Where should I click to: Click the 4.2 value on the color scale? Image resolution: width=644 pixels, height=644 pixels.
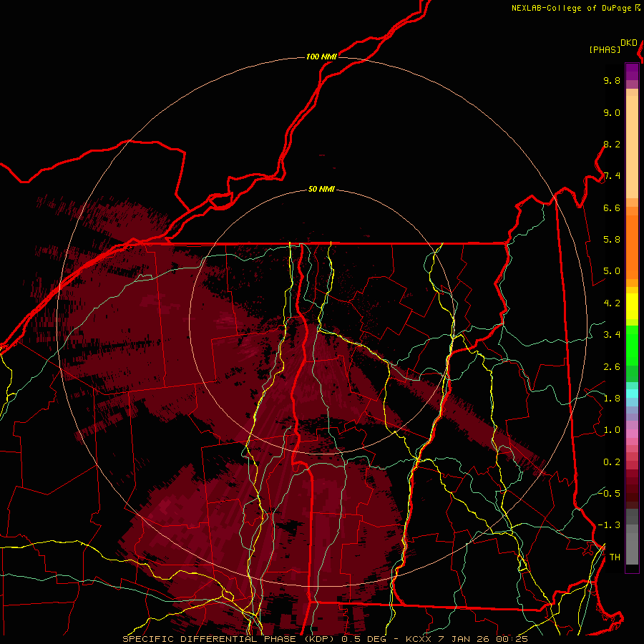point(612,303)
